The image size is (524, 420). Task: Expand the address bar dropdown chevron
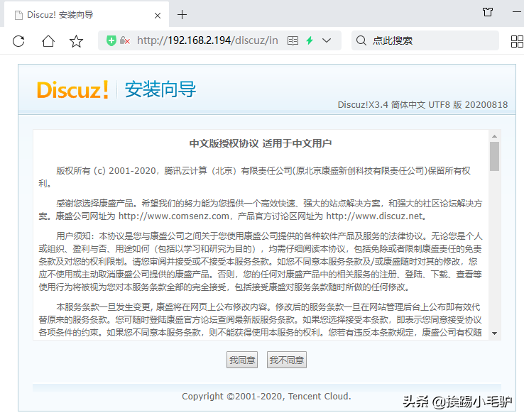click(x=327, y=40)
